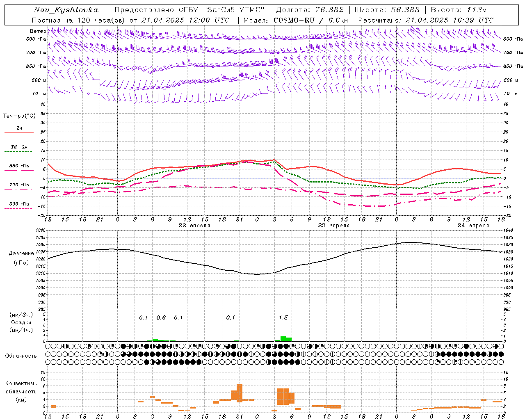Click the tallest green precipitation bar

(283, 339)
